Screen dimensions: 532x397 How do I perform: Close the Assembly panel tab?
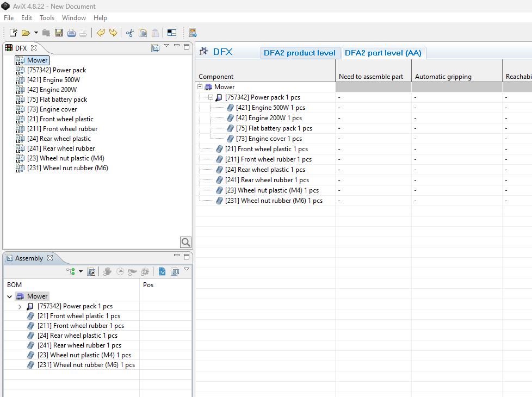click(x=50, y=258)
